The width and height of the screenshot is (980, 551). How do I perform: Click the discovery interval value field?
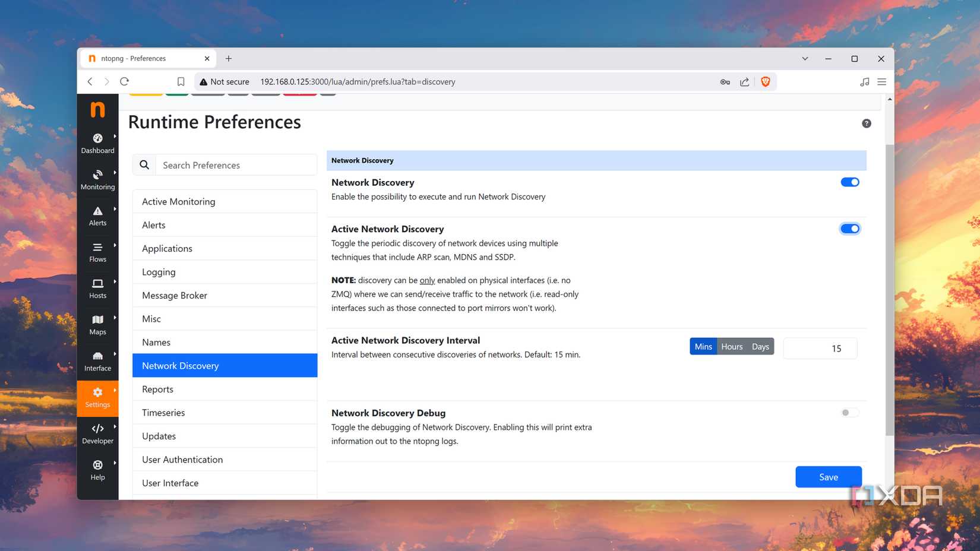820,349
